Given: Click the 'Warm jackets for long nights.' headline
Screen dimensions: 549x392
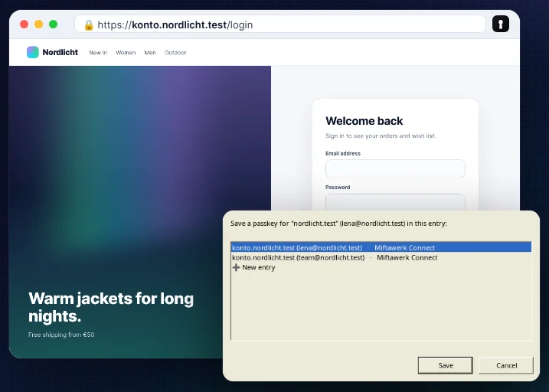Looking at the screenshot, I should coord(111,307).
